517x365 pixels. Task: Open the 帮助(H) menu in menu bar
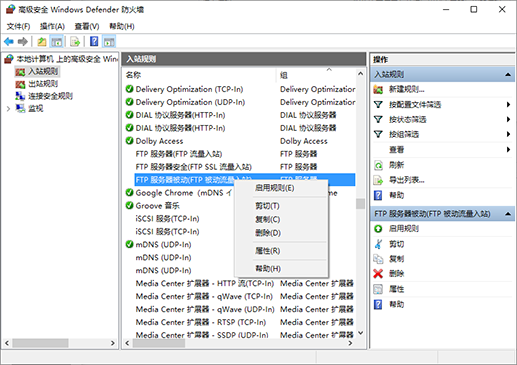[x=122, y=26]
